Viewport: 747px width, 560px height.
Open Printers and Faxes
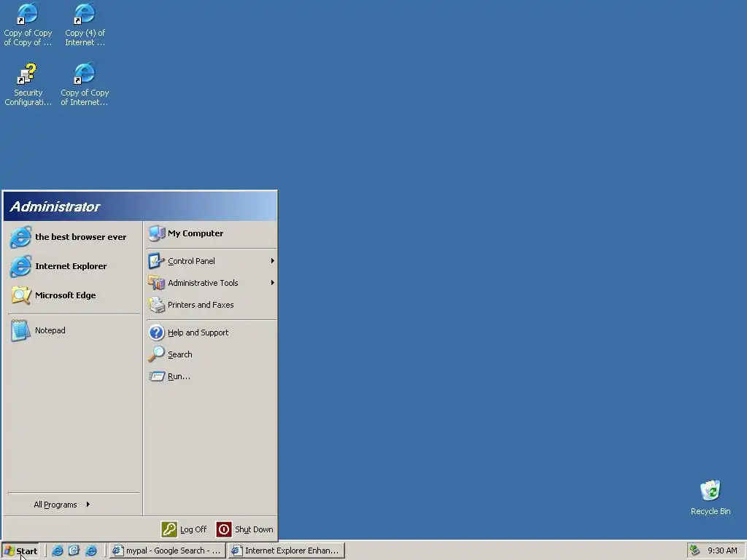tap(211, 305)
